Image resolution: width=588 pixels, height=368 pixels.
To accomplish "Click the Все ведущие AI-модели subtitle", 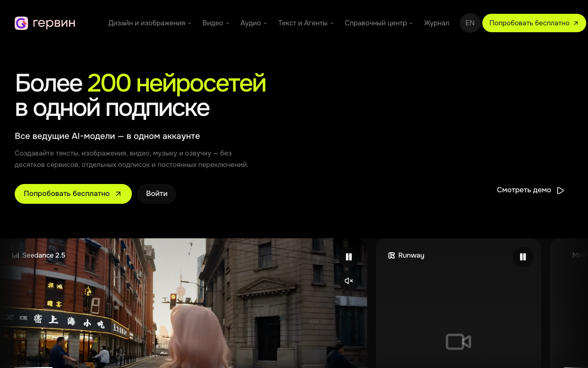I will click(107, 136).
